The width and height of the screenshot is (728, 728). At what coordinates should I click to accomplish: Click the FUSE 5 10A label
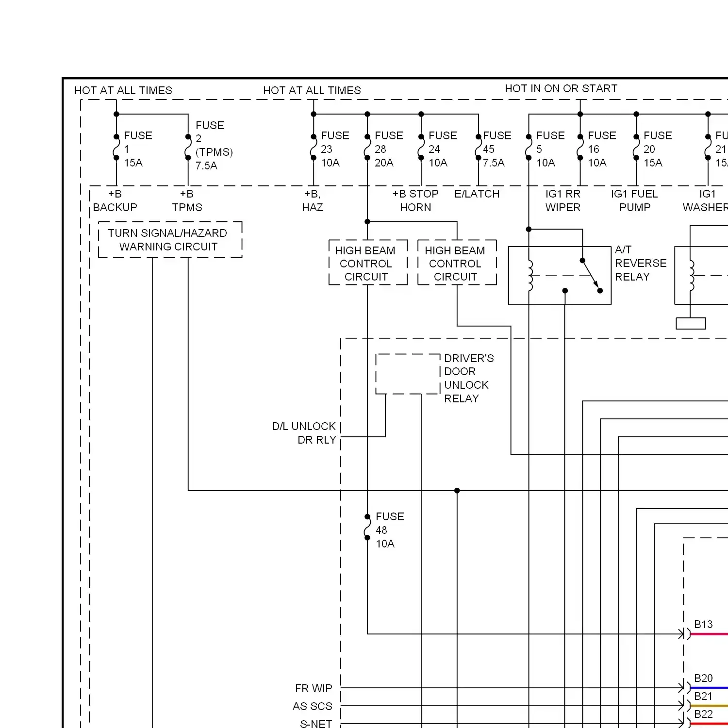tap(550, 149)
